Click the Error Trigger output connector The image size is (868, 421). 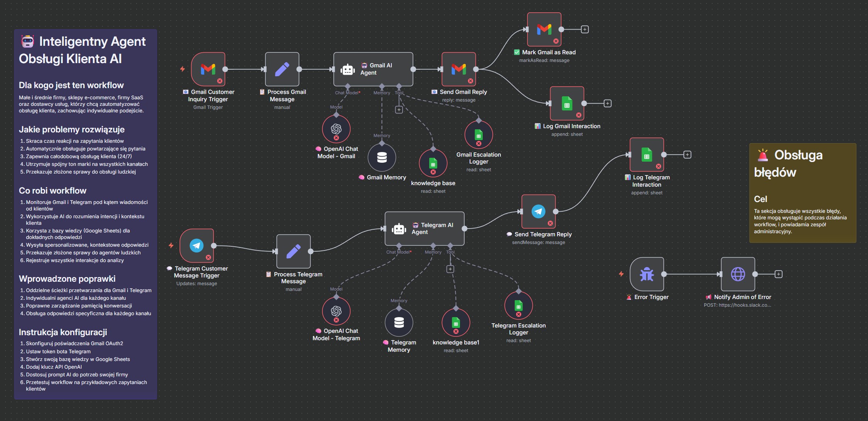coord(664,274)
